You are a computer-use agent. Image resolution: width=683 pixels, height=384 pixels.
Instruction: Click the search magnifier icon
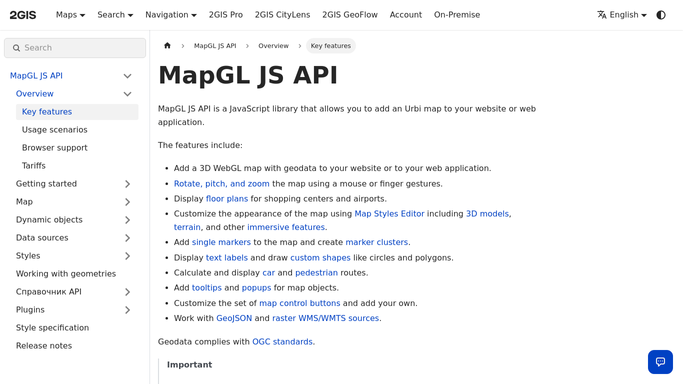coord(17,48)
